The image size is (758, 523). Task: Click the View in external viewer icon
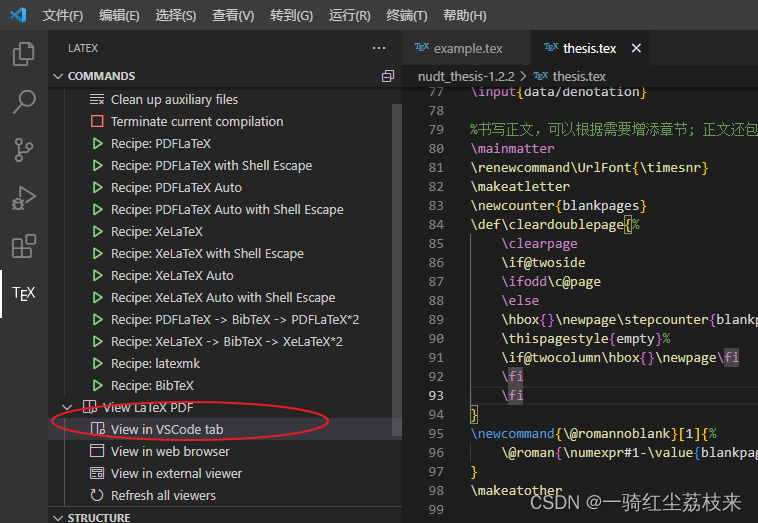[97, 473]
